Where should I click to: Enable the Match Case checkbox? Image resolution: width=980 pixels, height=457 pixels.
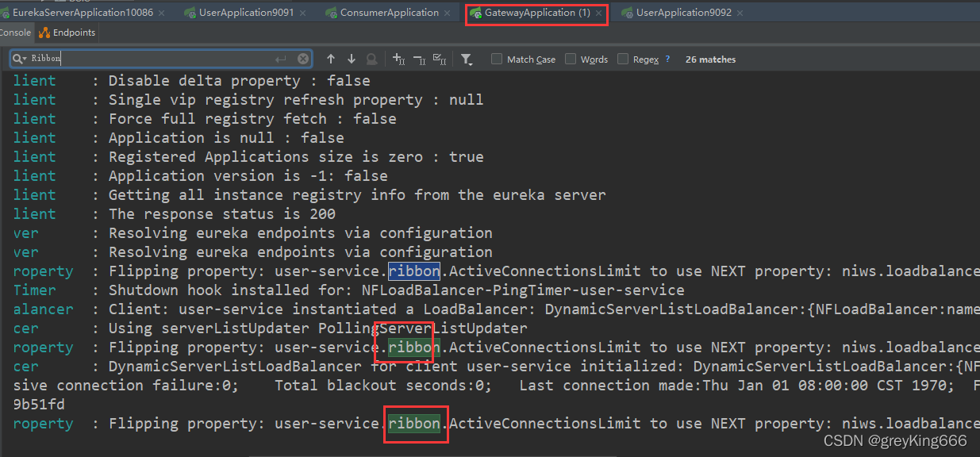(497, 59)
